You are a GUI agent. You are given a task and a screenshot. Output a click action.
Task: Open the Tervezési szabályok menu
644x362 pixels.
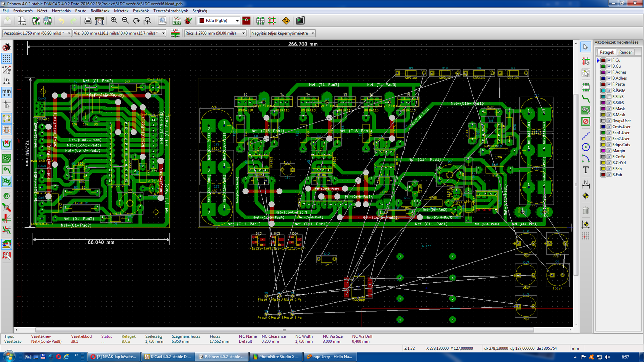(170, 11)
